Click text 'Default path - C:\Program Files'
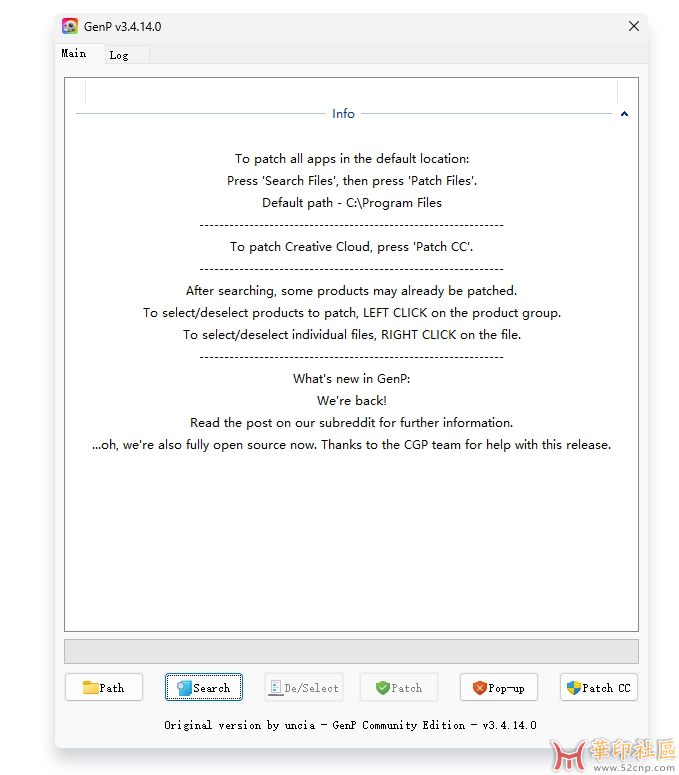 tap(352, 203)
